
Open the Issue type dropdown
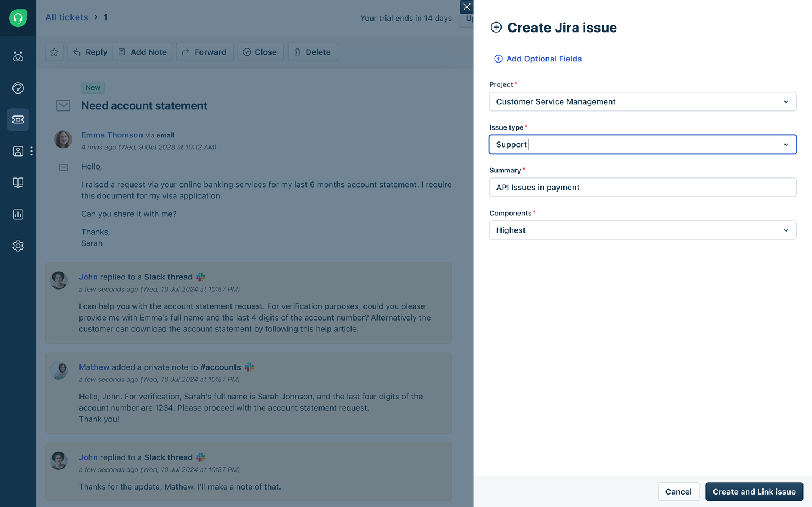(642, 144)
